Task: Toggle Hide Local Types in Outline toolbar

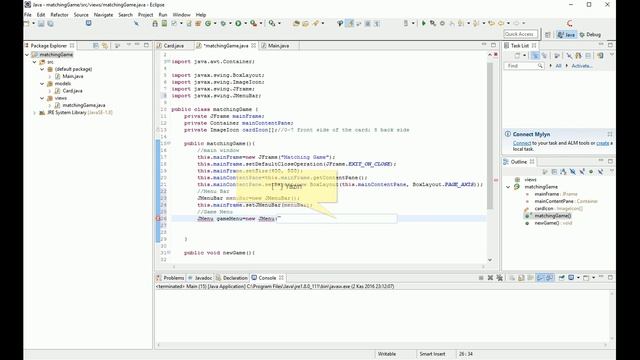Action: pos(600,172)
